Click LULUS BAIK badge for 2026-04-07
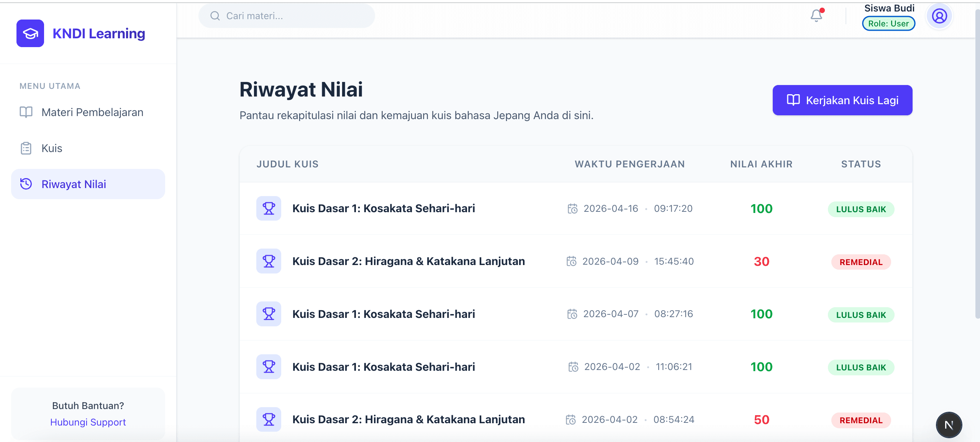Screen dimensions: 980x442 tap(861, 315)
